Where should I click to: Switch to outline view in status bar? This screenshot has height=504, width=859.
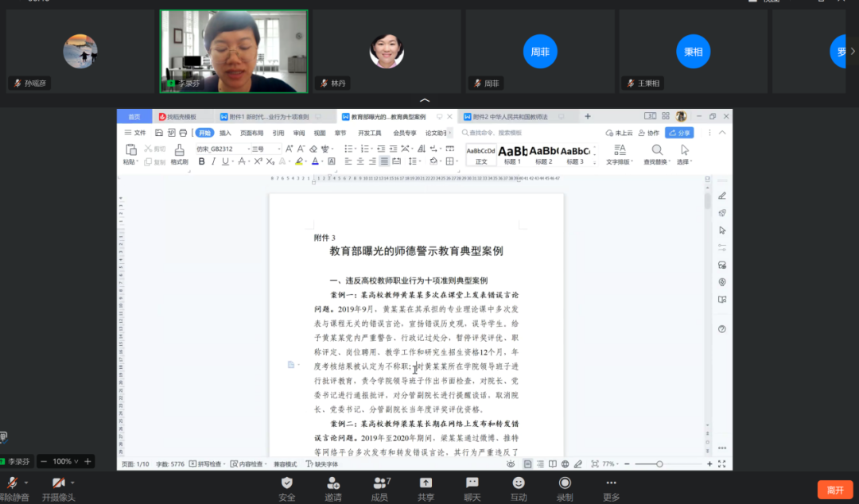pyautogui.click(x=540, y=464)
